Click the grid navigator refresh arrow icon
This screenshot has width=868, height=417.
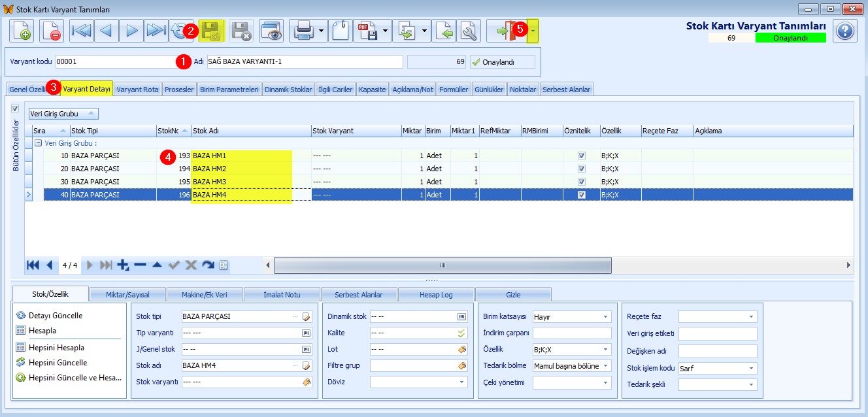(x=208, y=265)
